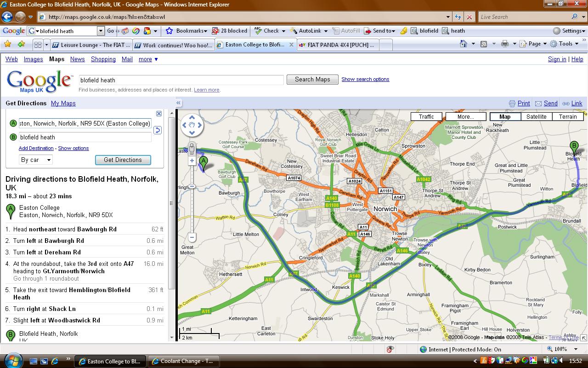Find word 'blofield' using toolbar button

pyautogui.click(x=424, y=31)
